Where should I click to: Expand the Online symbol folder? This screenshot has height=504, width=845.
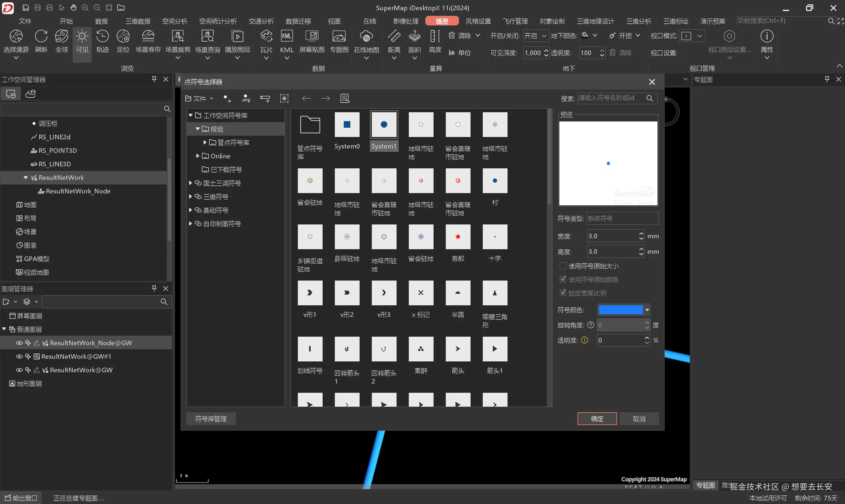point(197,156)
